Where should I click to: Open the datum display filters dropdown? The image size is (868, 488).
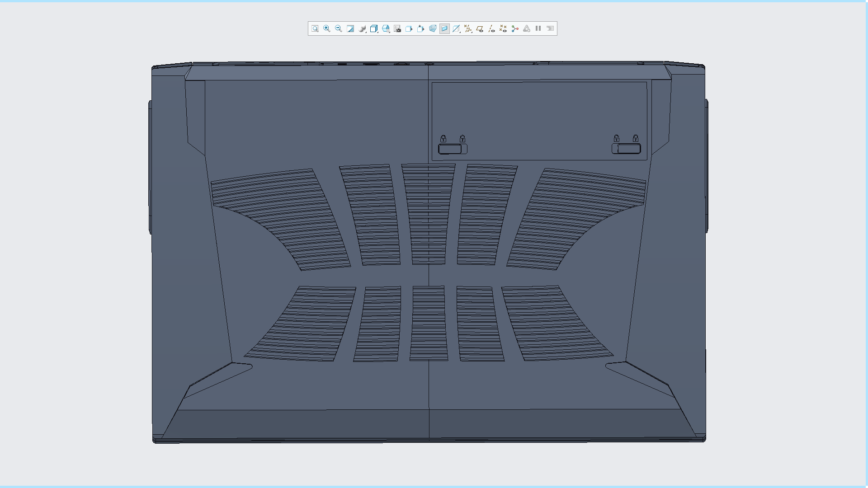point(468,28)
